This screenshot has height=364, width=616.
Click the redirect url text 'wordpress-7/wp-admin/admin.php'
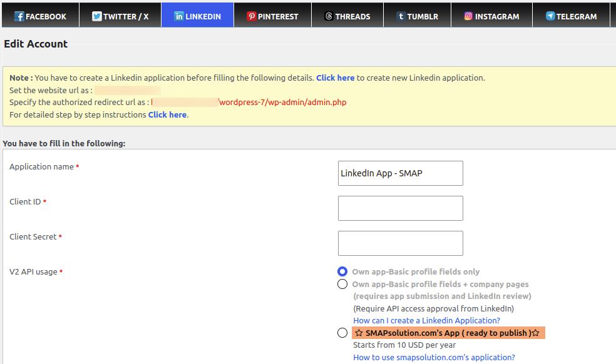click(x=282, y=102)
